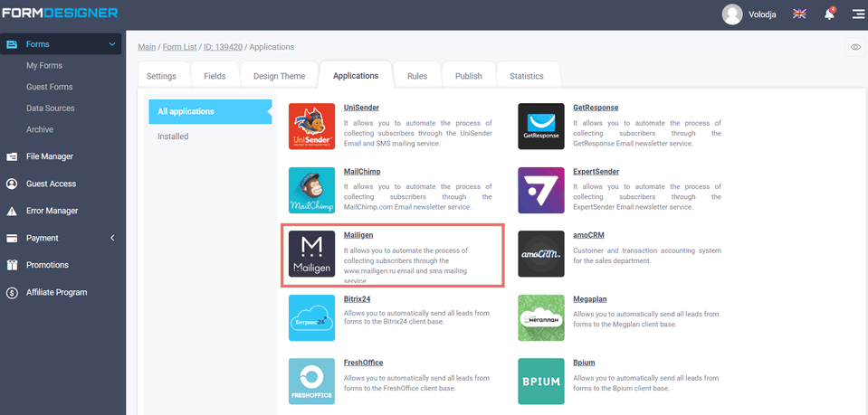
Task: Click the FormDesigner logo
Action: click(59, 12)
